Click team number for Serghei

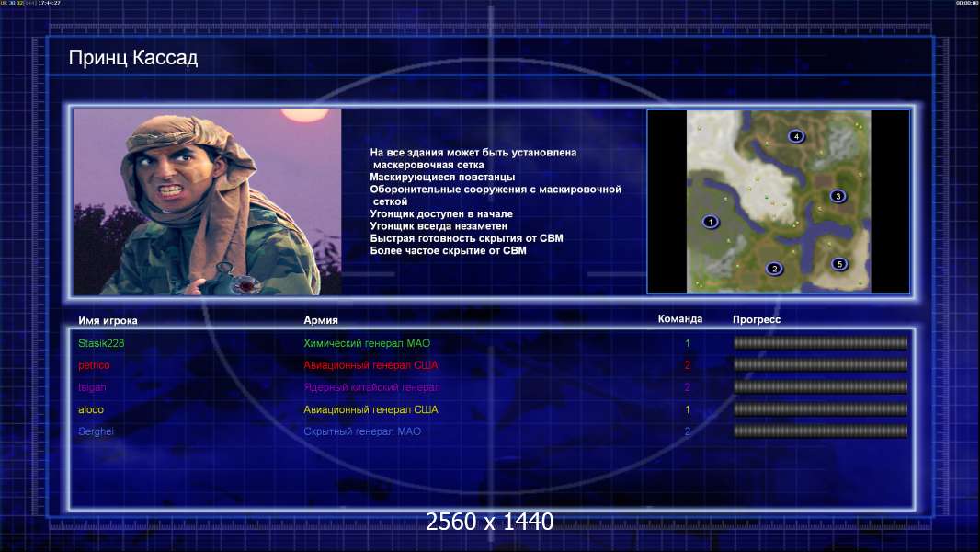point(688,431)
